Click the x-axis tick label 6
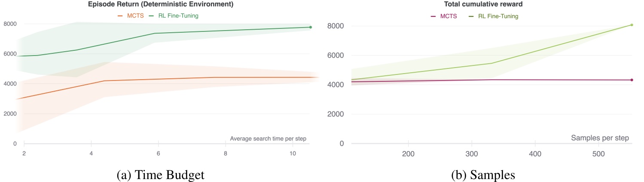The image size is (644, 182). 159,154
